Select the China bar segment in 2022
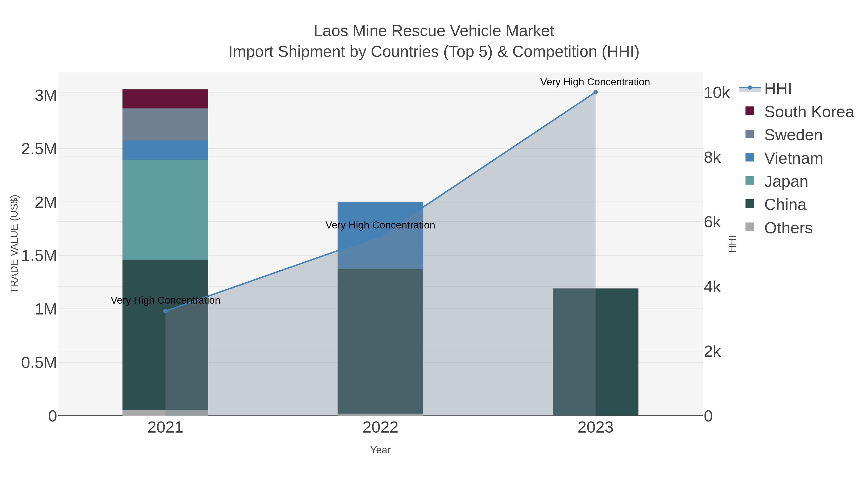 tap(380, 341)
